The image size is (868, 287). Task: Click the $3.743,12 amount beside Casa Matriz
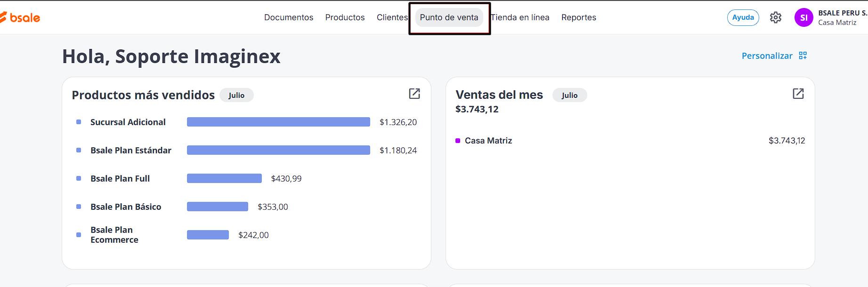point(787,141)
